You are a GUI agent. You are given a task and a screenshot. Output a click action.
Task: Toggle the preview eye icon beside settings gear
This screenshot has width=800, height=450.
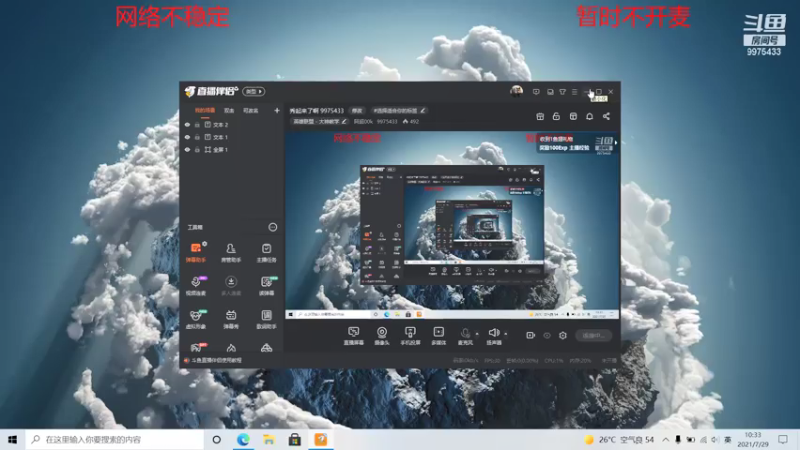pyautogui.click(x=547, y=335)
